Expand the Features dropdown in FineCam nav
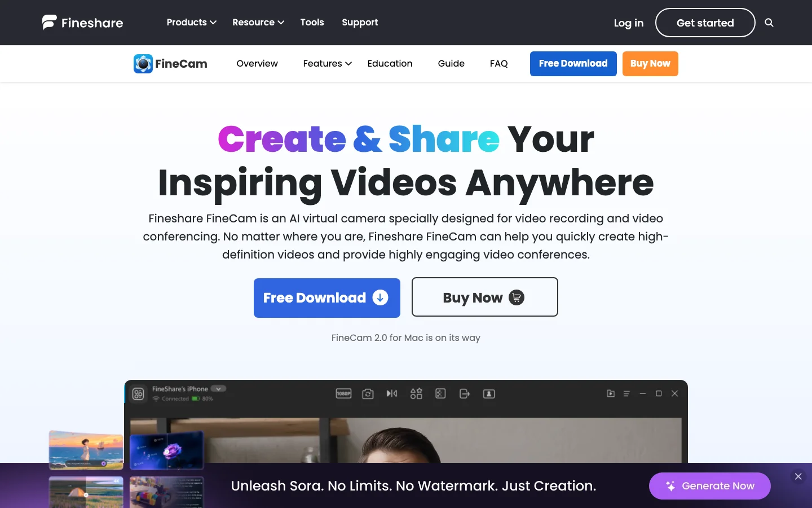 328,64
